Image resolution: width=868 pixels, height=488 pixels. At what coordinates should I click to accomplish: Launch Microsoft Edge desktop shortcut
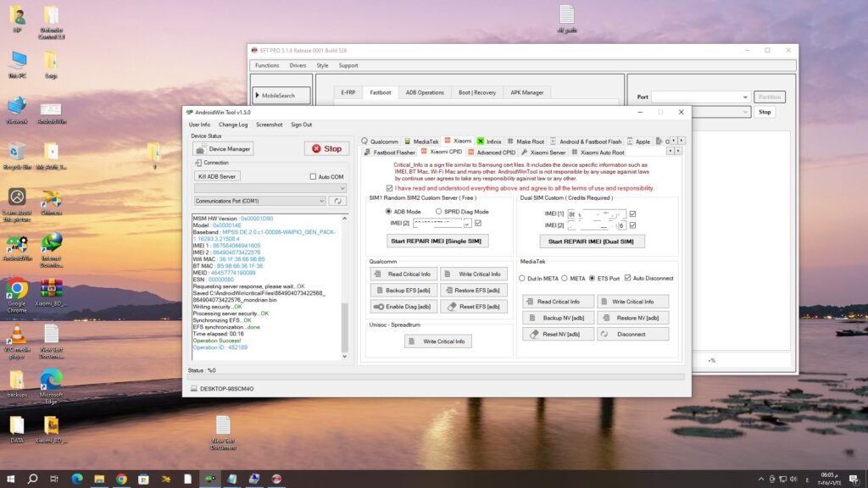(x=51, y=386)
